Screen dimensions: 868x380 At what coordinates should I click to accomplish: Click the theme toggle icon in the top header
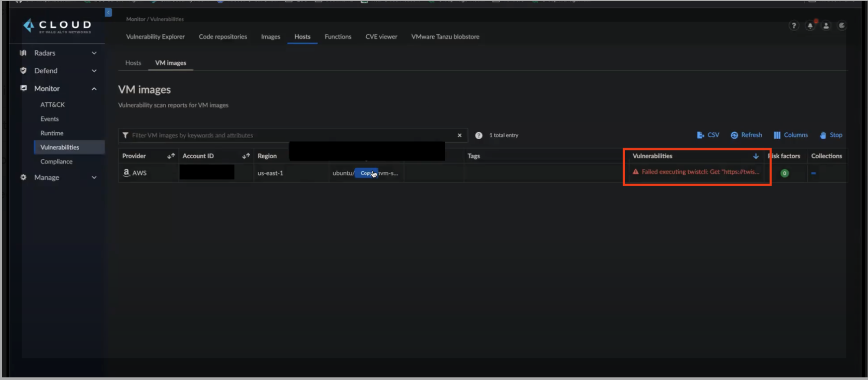click(842, 26)
